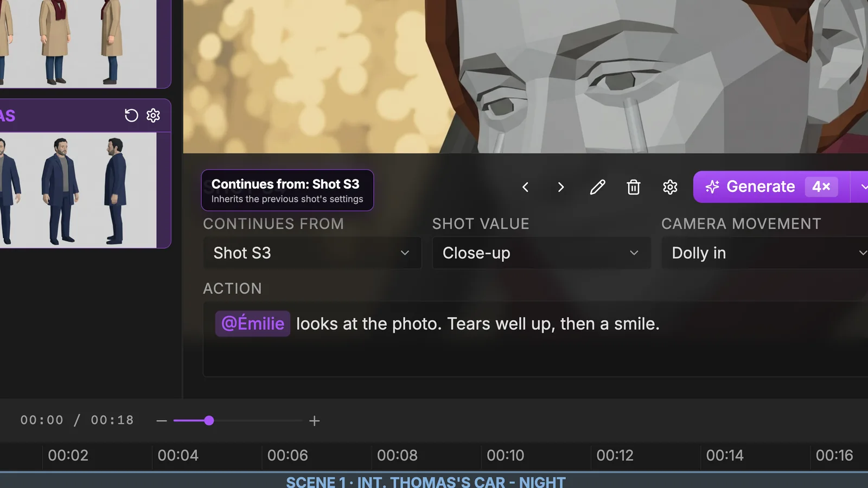Click the 4x count badge on Generate

pos(821,187)
